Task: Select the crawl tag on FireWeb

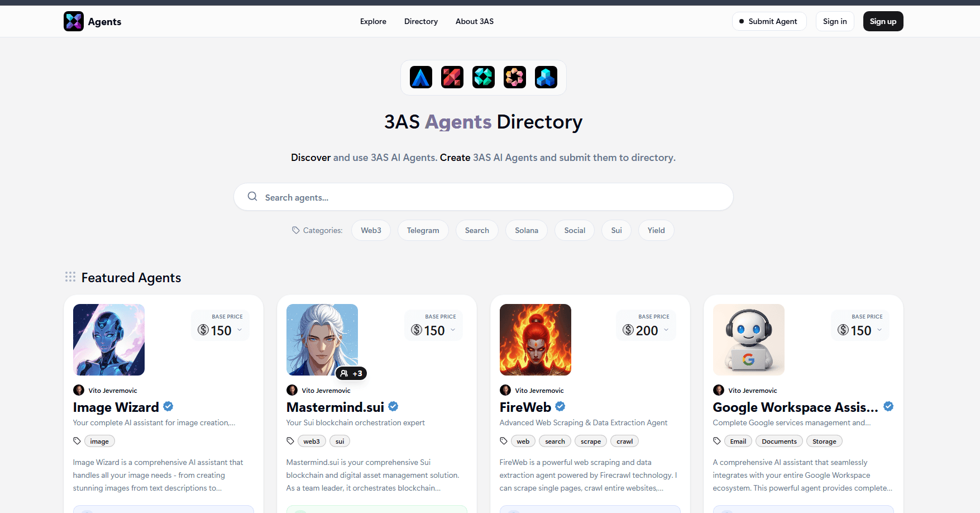Action: point(624,441)
